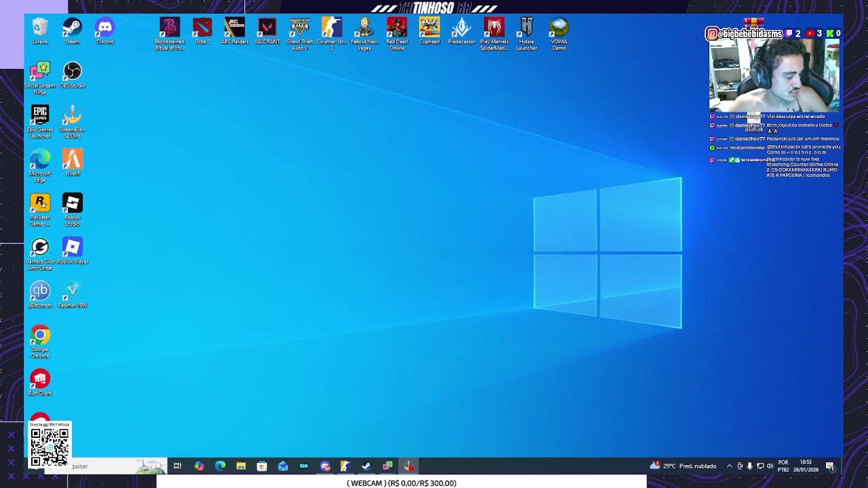Select the Social Stream Ninja shortcut

pyautogui.click(x=40, y=78)
